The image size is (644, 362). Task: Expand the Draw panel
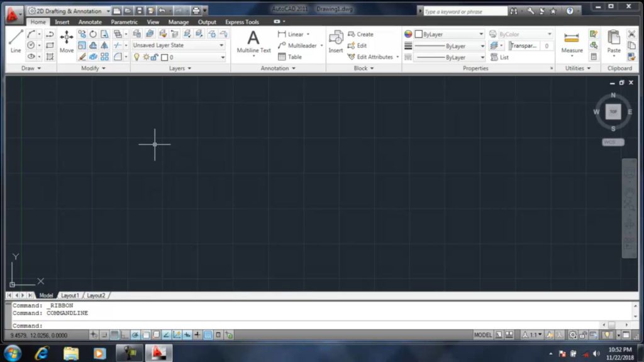(31, 69)
